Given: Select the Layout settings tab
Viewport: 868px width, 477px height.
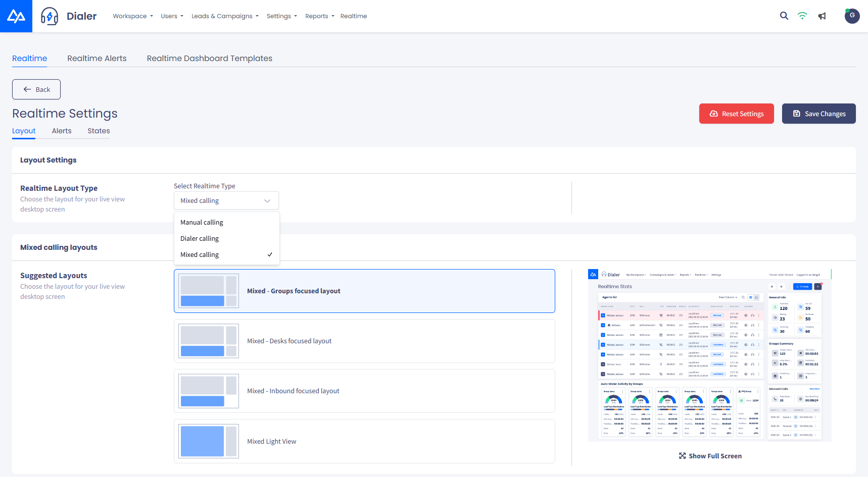Looking at the screenshot, I should pos(24,131).
